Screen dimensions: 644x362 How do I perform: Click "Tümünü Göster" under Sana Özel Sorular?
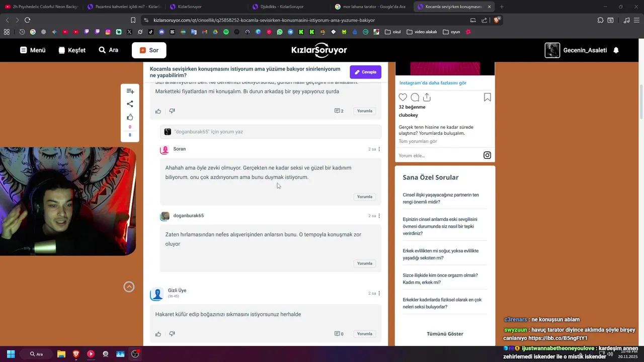pos(445,334)
